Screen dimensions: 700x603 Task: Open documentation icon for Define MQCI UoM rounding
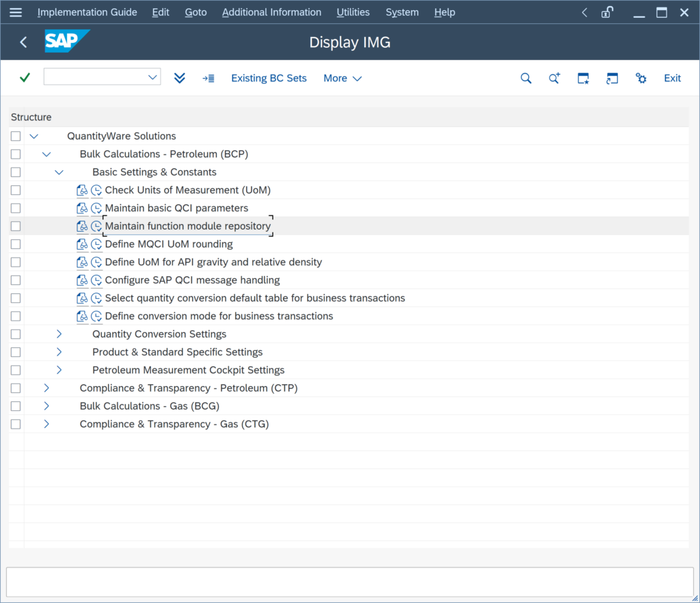(82, 244)
